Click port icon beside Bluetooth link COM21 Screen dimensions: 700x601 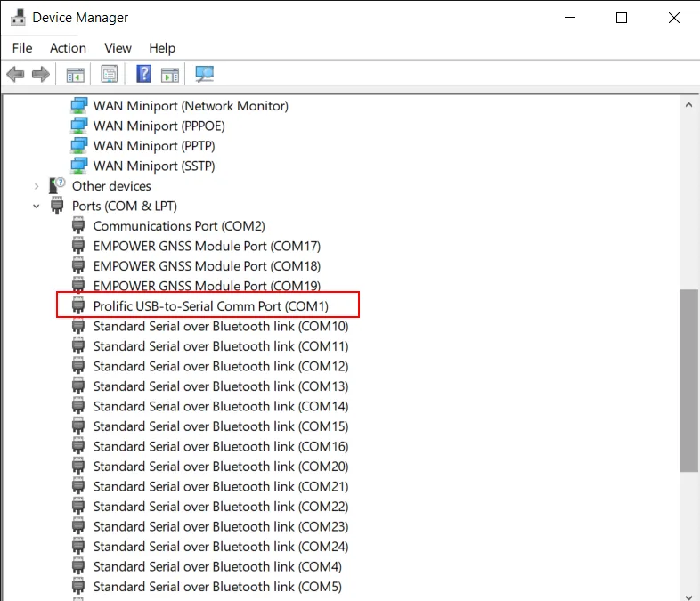[78, 486]
